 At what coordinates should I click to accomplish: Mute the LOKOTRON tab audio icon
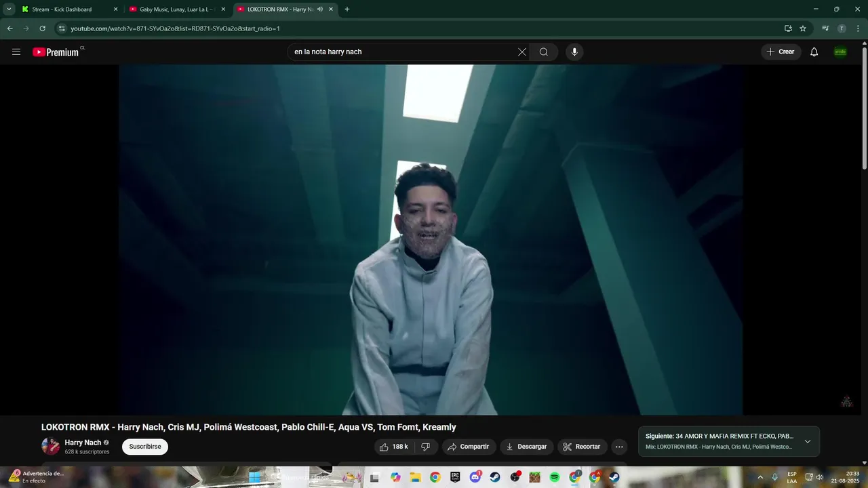[319, 9]
